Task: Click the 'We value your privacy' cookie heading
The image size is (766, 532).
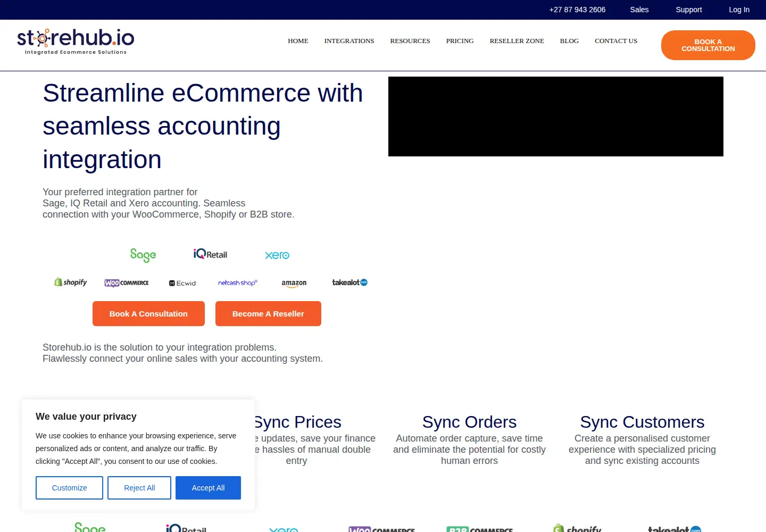Action: click(x=86, y=417)
